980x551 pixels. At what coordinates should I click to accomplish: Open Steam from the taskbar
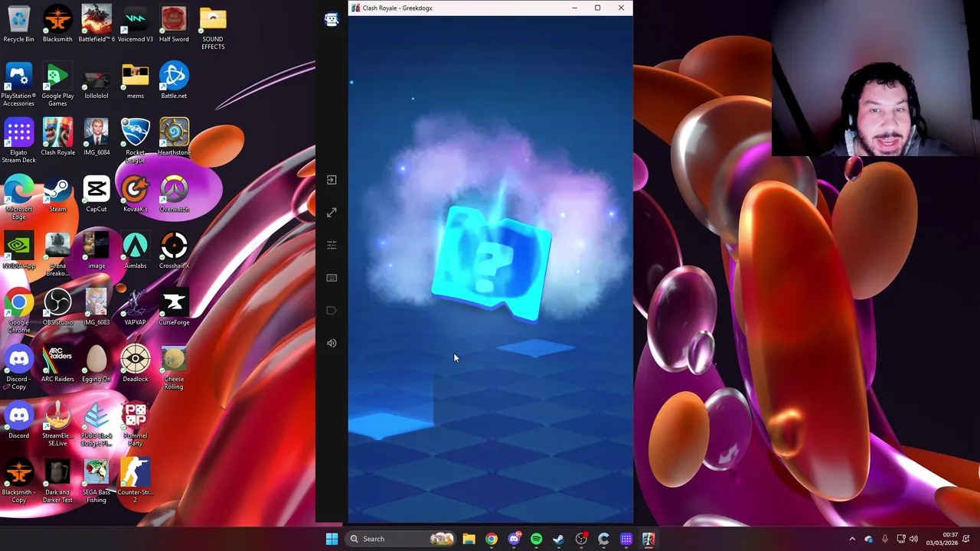559,539
